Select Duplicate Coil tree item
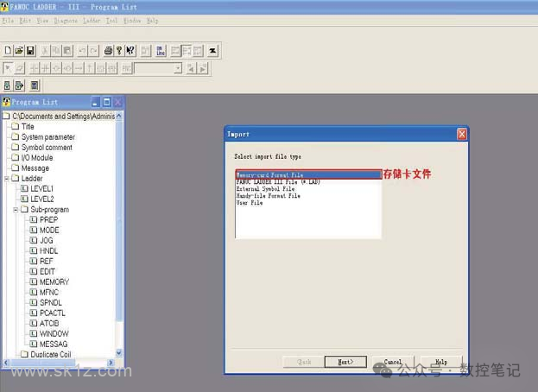 pyautogui.click(x=50, y=354)
